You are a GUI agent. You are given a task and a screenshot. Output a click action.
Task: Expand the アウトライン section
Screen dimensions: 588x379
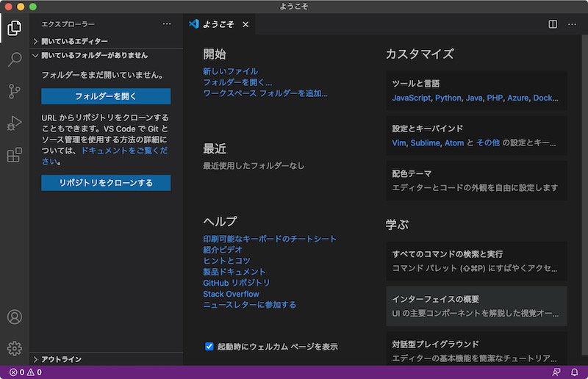106,359
